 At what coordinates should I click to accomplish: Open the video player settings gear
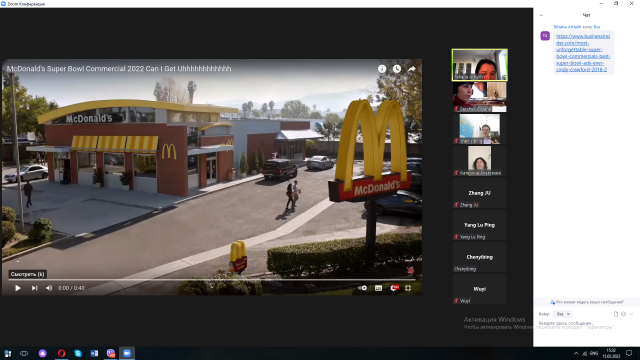coord(394,288)
